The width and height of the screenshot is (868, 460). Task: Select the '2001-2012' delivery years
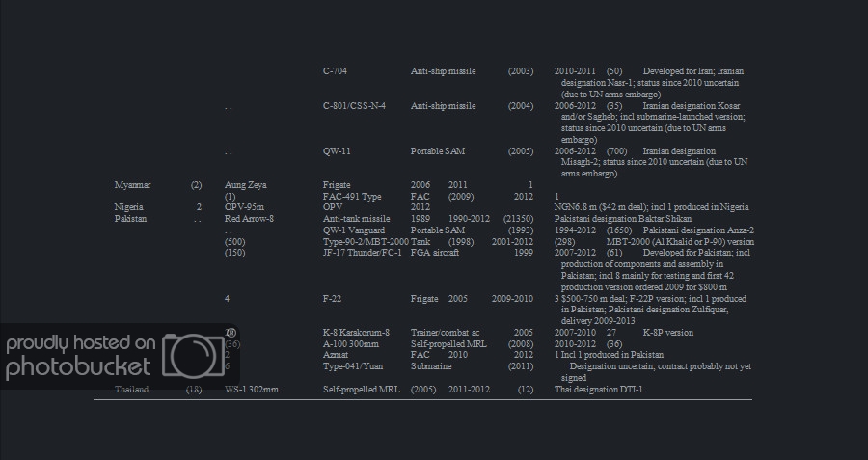click(513, 242)
